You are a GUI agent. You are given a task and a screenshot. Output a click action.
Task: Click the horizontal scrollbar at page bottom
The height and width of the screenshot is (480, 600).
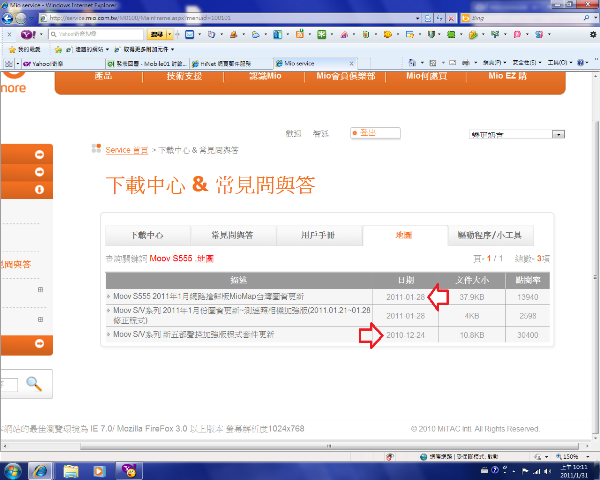(329, 446)
